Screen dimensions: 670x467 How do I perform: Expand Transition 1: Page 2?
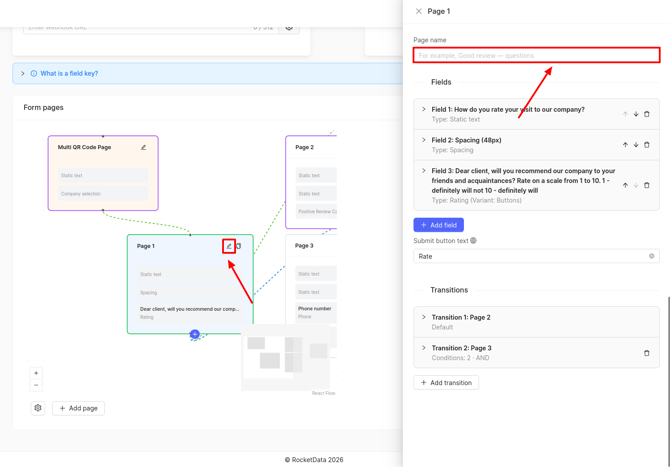[x=423, y=317]
